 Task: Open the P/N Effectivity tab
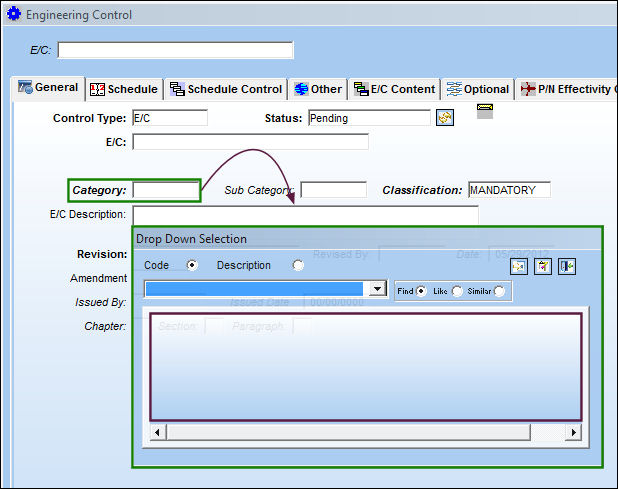(568, 89)
